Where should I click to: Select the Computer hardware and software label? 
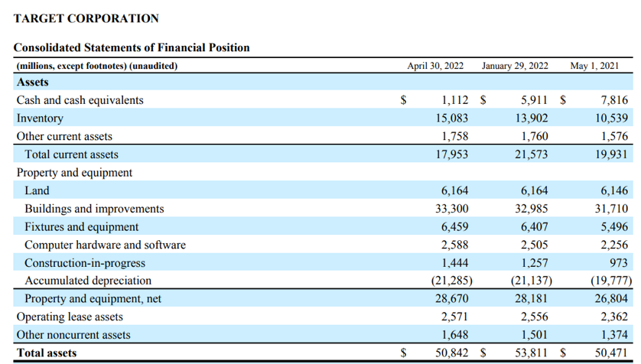point(105,245)
